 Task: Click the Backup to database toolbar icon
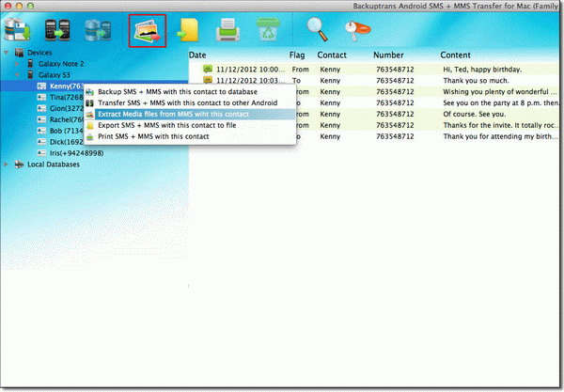point(17,30)
